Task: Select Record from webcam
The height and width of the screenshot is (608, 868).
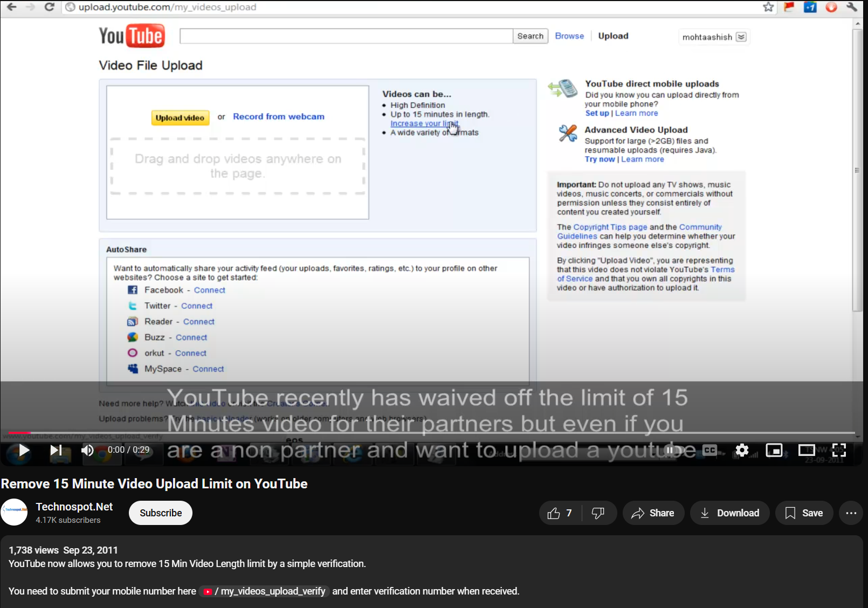Action: click(279, 116)
